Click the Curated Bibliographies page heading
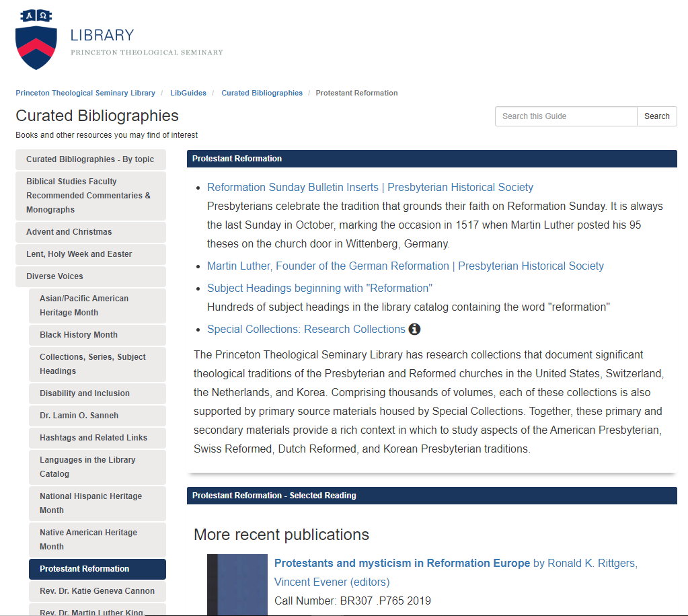Viewport: 688px width, 616px height. point(97,116)
